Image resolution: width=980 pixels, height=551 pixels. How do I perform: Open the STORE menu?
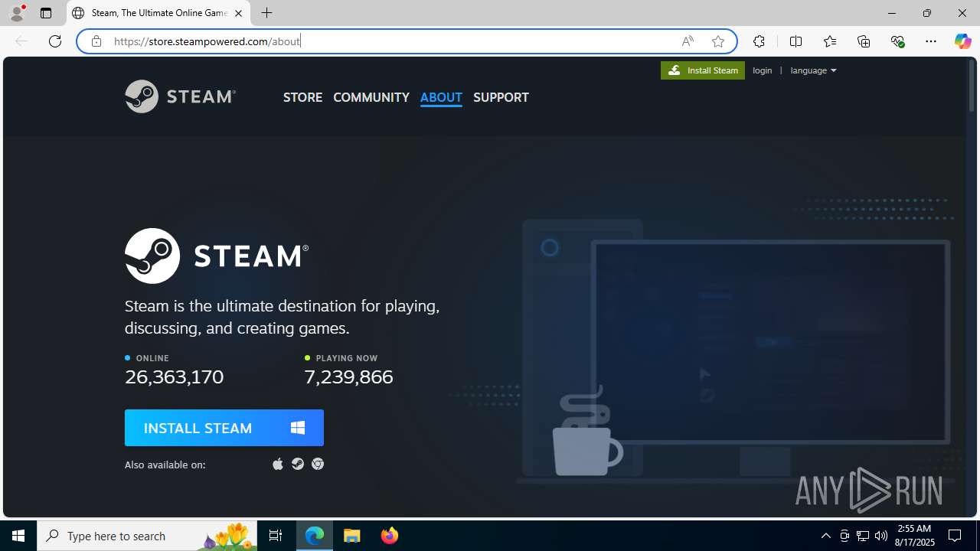(x=302, y=97)
